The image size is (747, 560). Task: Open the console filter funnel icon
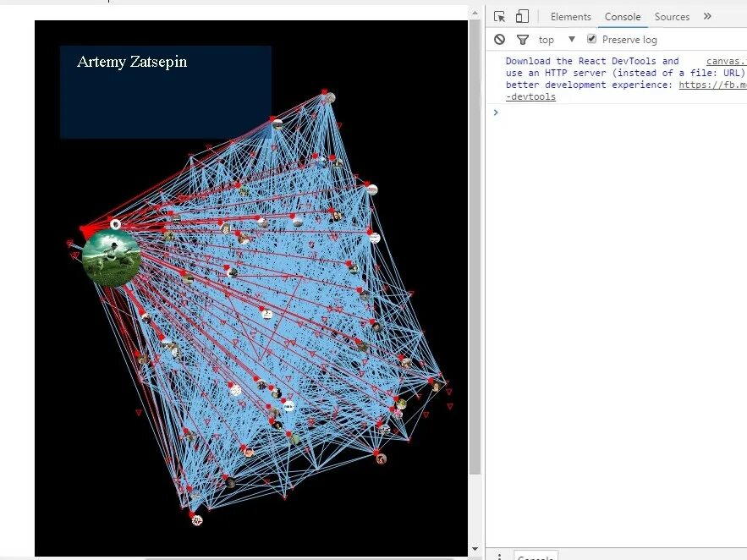(523, 40)
